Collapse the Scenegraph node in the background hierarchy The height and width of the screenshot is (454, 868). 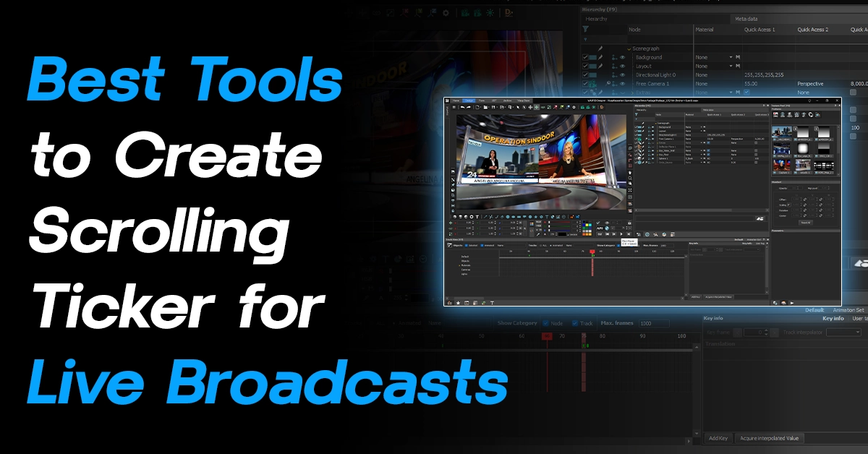(x=629, y=48)
